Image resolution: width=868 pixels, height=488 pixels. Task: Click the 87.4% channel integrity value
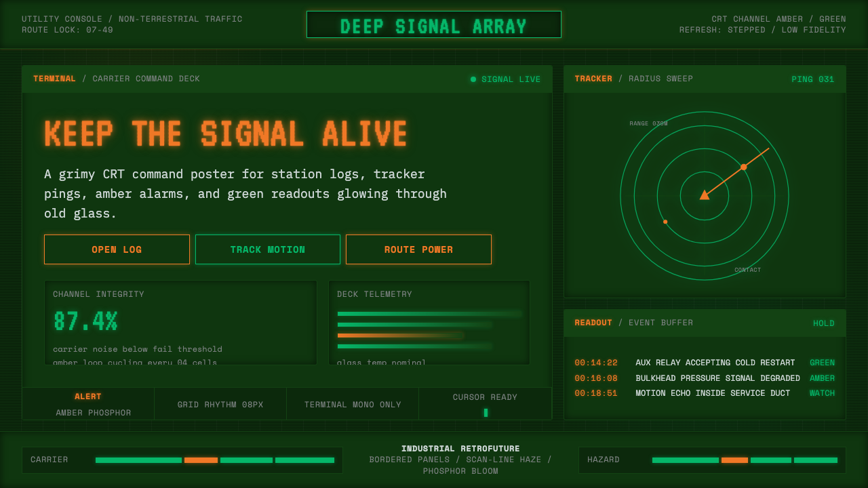coord(85,321)
